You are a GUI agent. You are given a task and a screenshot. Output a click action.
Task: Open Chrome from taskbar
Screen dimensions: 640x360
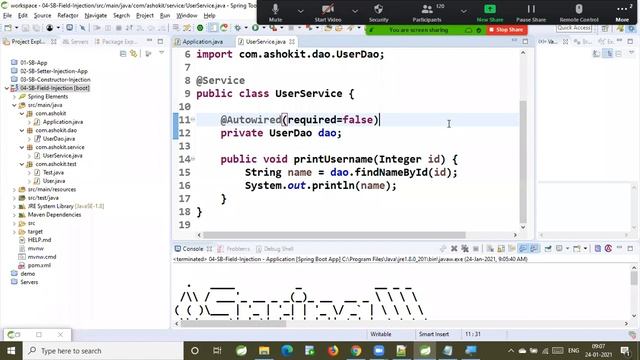click(x=356, y=351)
